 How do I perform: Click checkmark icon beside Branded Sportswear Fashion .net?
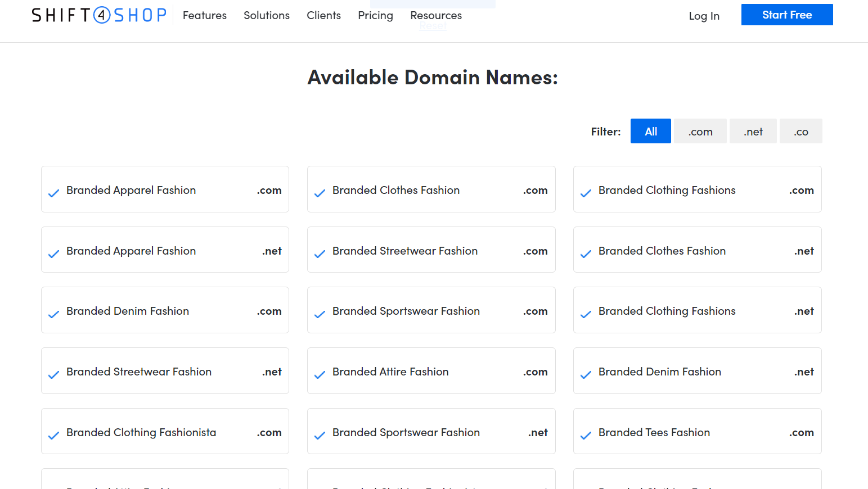click(320, 436)
